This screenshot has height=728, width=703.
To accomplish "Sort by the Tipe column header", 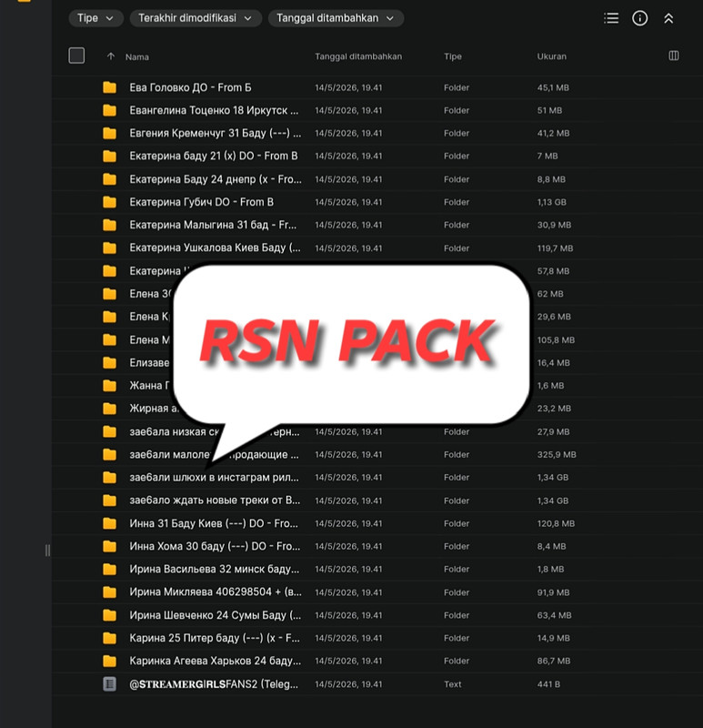I will pyautogui.click(x=452, y=56).
